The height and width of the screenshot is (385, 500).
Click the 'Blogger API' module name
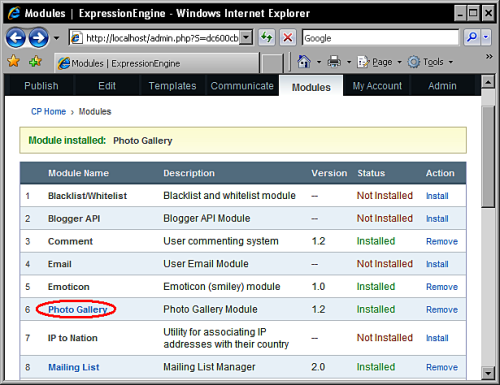click(x=74, y=218)
